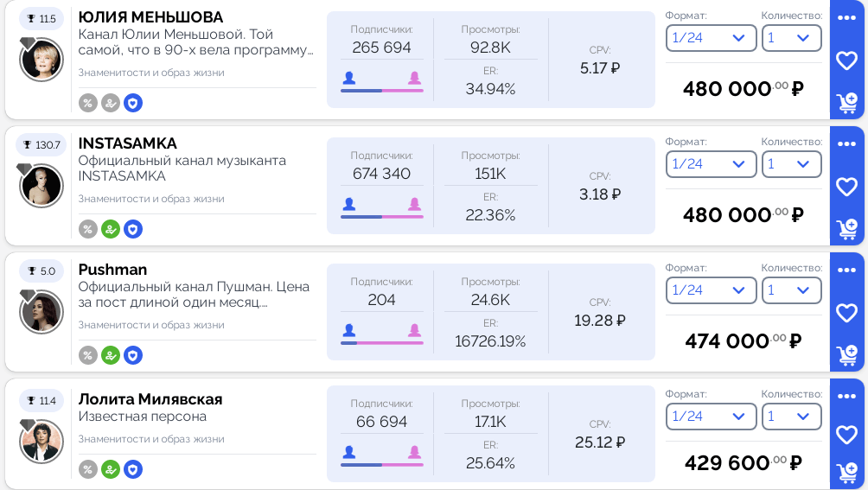
Task: Open the INSTASAMKA channel title link
Action: tap(127, 143)
